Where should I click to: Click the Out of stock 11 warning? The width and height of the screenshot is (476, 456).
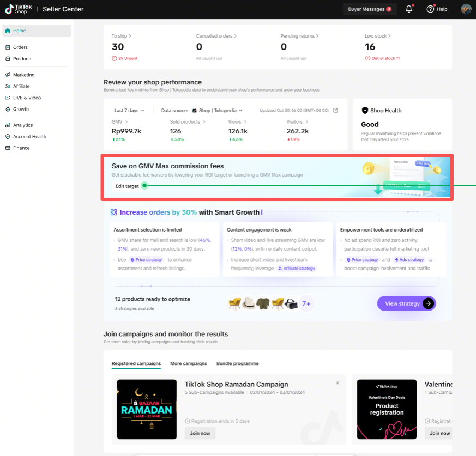tap(383, 58)
